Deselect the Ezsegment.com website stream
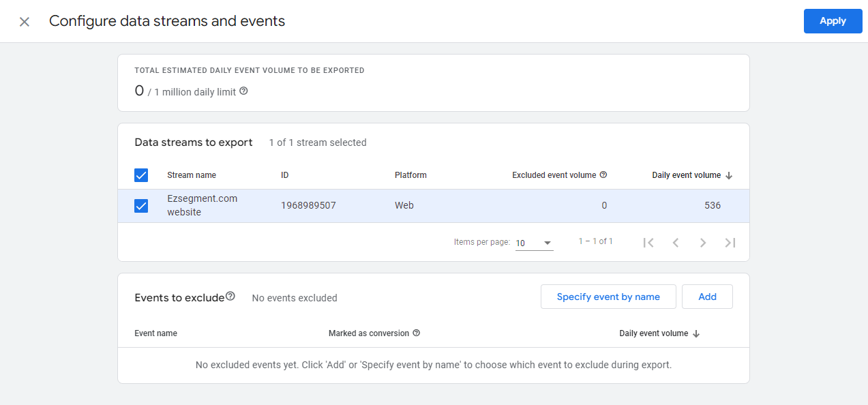Image resolution: width=868 pixels, height=405 pixels. 140,205
